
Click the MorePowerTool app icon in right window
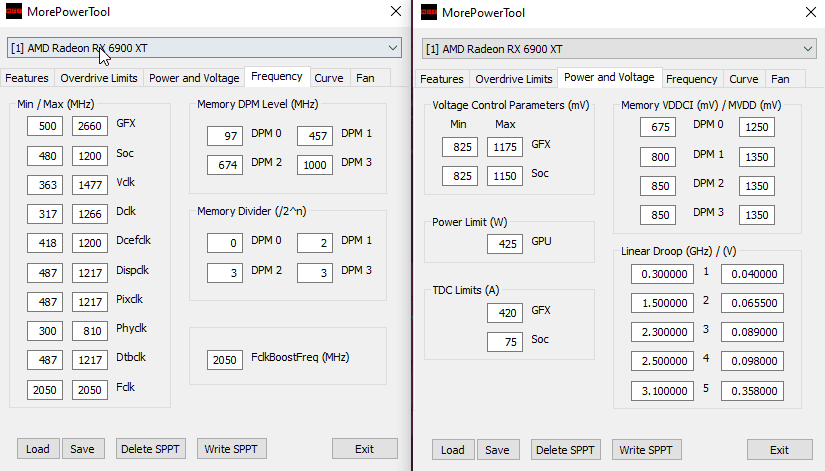click(x=429, y=12)
